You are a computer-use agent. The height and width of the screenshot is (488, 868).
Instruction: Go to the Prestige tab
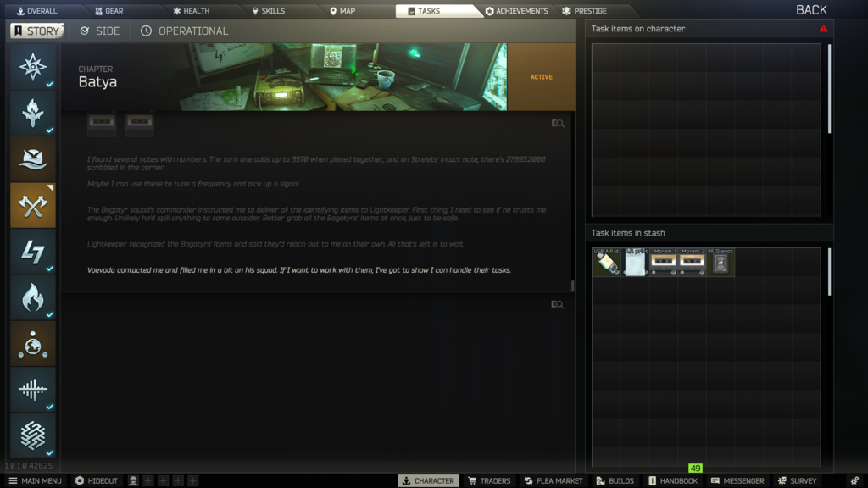point(584,11)
